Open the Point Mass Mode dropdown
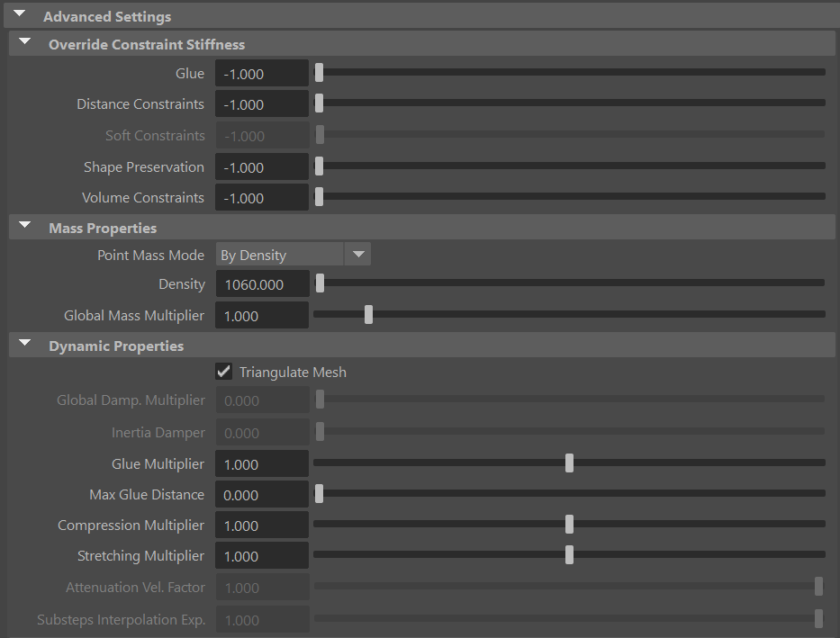The width and height of the screenshot is (840, 638). click(357, 254)
